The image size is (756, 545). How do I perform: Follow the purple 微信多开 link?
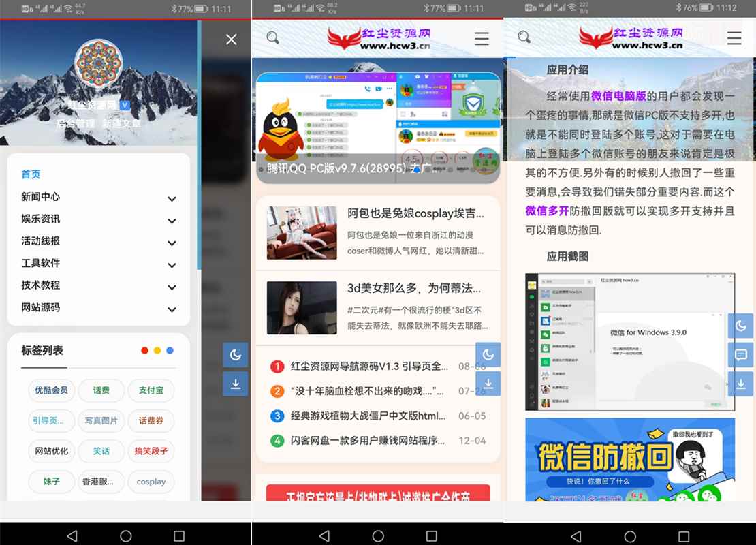[547, 211]
